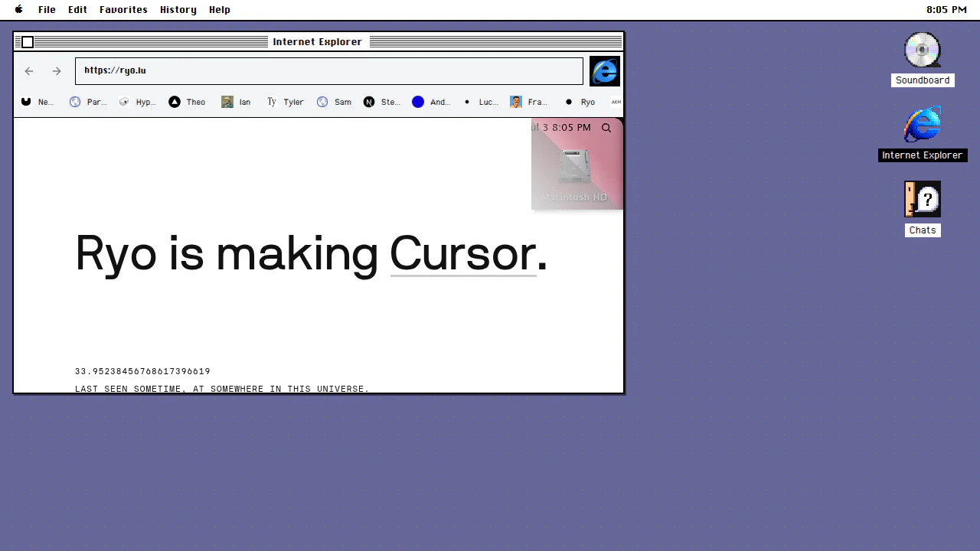The image size is (980, 551).
Task: Select the Chats desktop icon
Action: coord(923,209)
